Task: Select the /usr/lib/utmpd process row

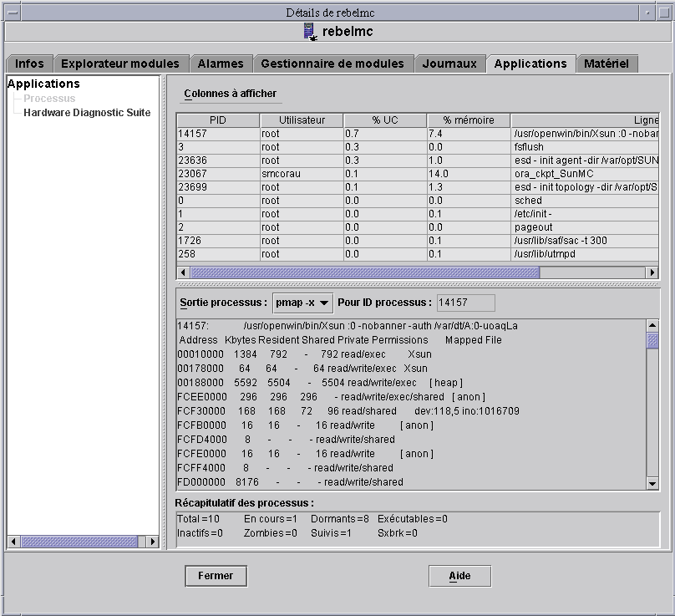Action: (x=418, y=254)
